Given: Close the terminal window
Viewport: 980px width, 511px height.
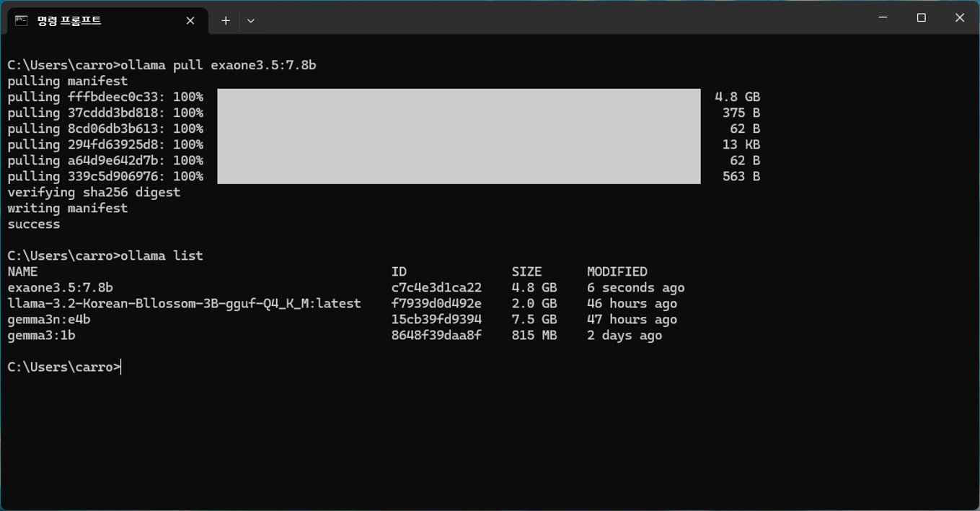Looking at the screenshot, I should [960, 17].
